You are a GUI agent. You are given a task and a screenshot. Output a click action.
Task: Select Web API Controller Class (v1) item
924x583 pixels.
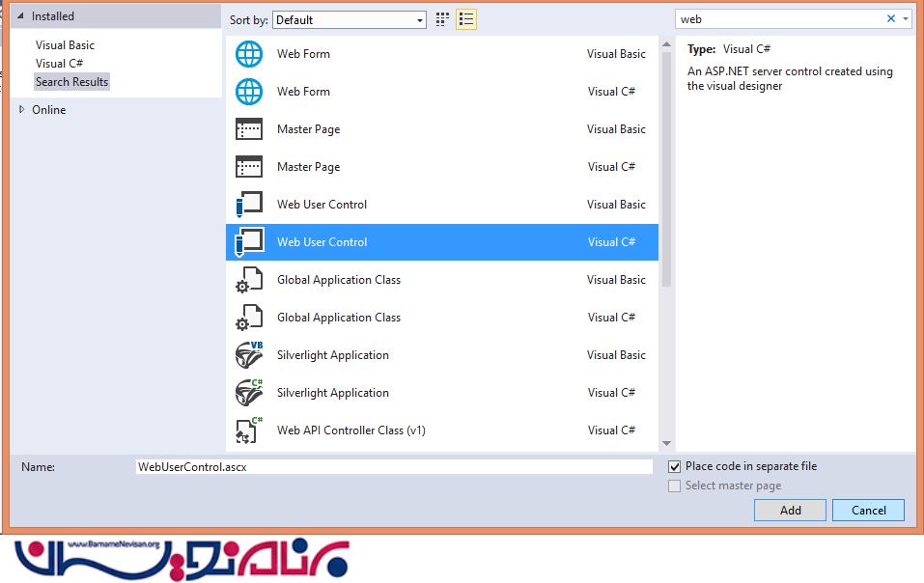[442, 430]
